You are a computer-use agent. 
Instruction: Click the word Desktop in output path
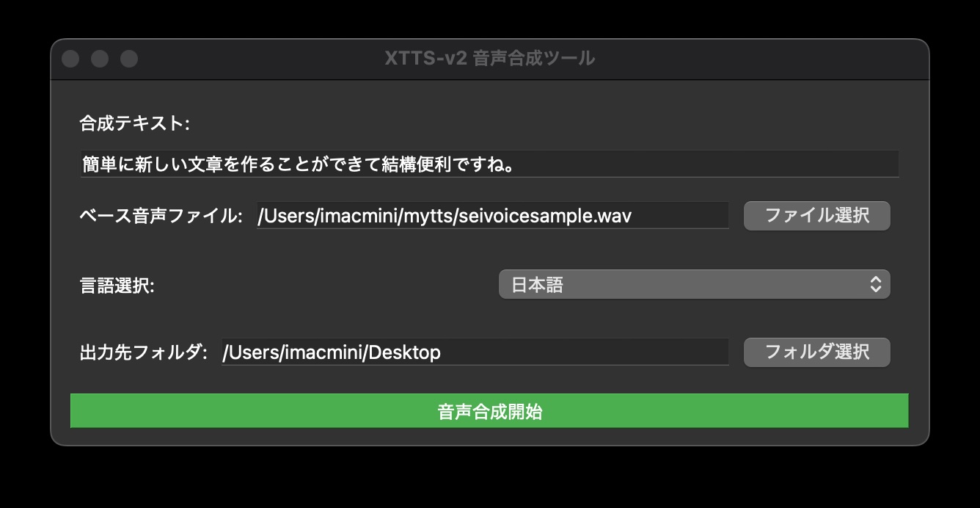(x=404, y=352)
